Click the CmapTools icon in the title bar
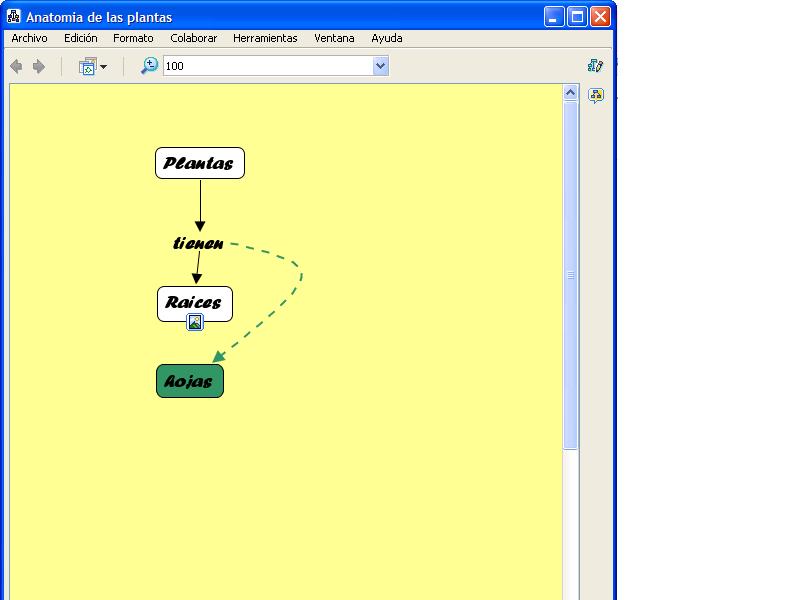Image resolution: width=800 pixels, height=600 pixels. (14, 17)
